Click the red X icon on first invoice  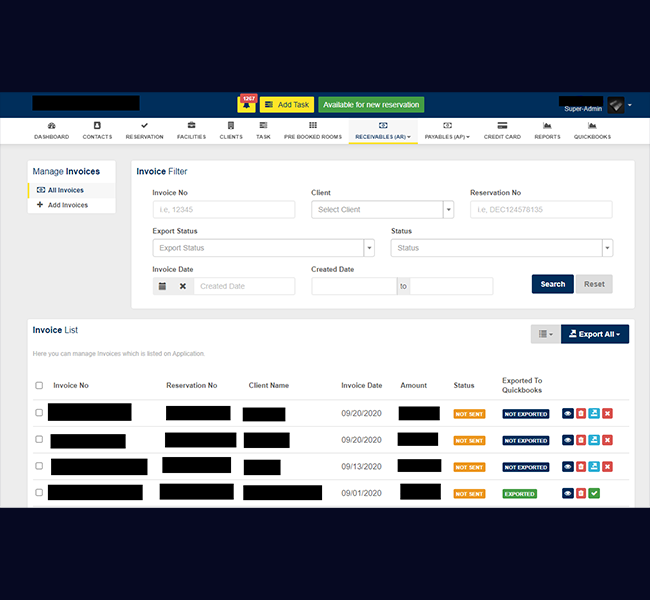(x=607, y=413)
